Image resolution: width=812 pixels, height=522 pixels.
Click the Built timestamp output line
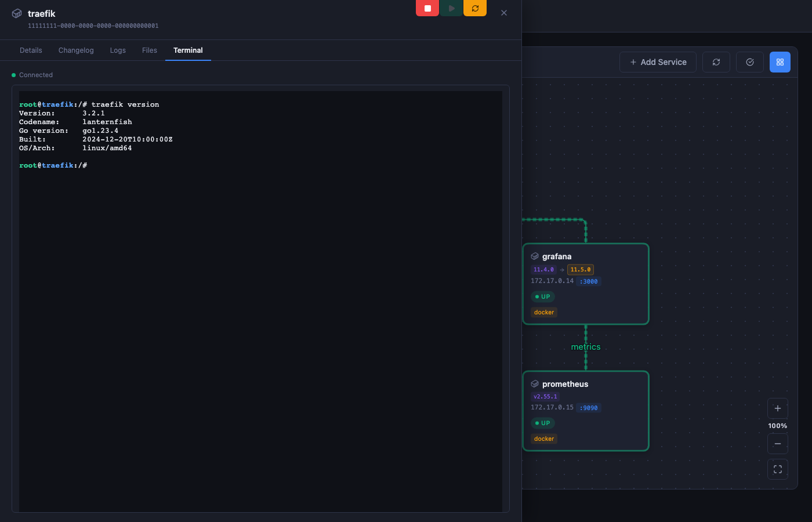[96, 139]
